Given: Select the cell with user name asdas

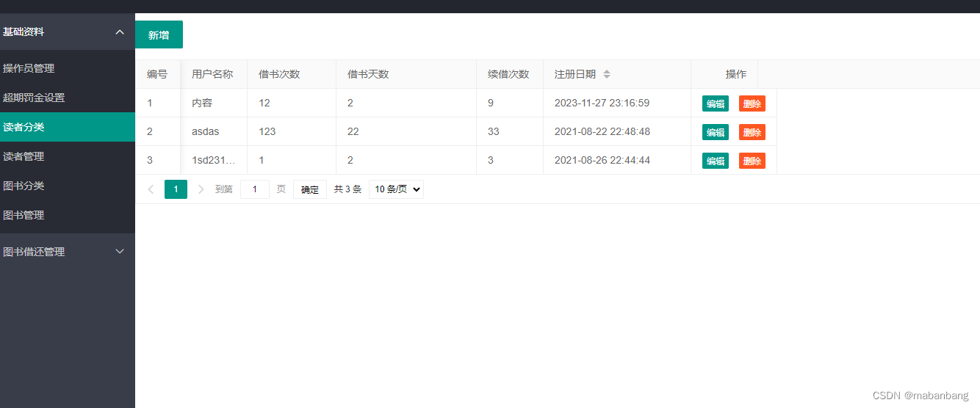Looking at the screenshot, I should tap(214, 132).
